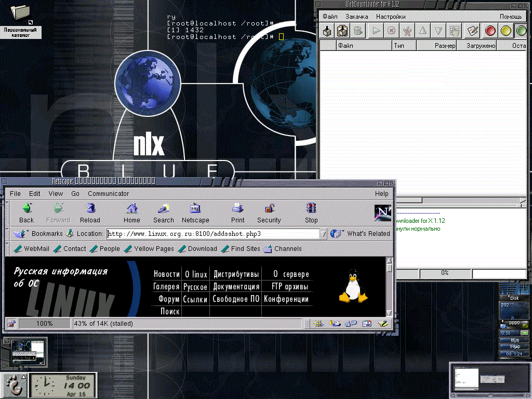Viewport: 532px width, 399px height.
Task: Open the Communicator menu
Action: [x=108, y=194]
